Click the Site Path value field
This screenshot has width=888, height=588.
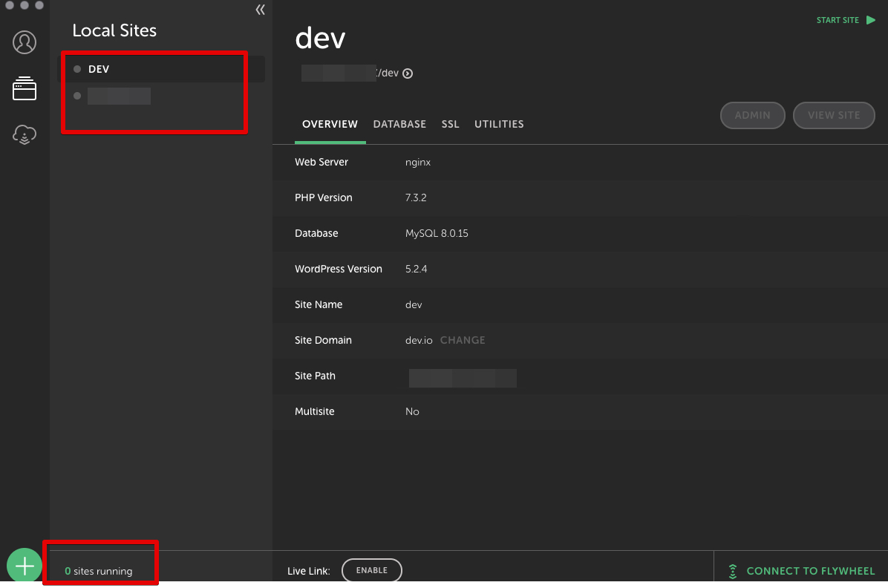(x=463, y=378)
